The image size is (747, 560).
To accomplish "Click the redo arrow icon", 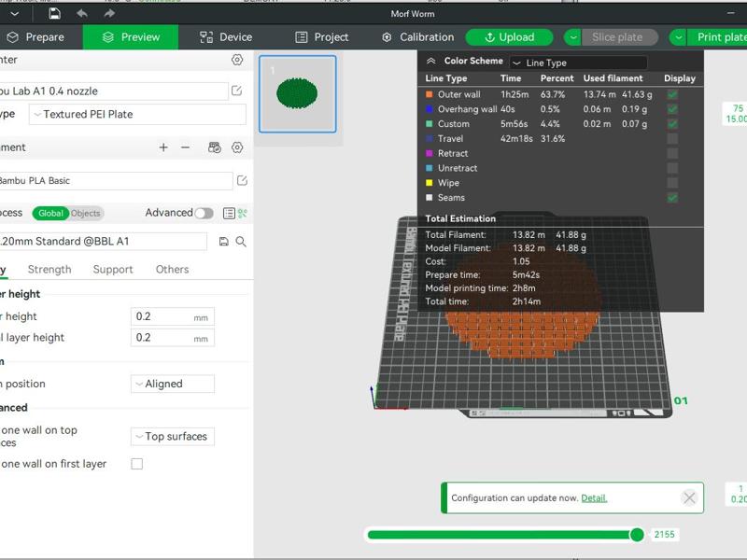I will pos(110,13).
